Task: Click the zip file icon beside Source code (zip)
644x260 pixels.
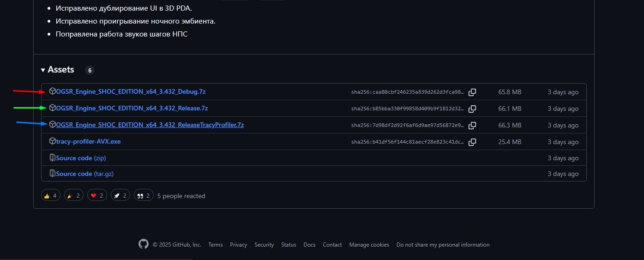Action: click(x=53, y=158)
